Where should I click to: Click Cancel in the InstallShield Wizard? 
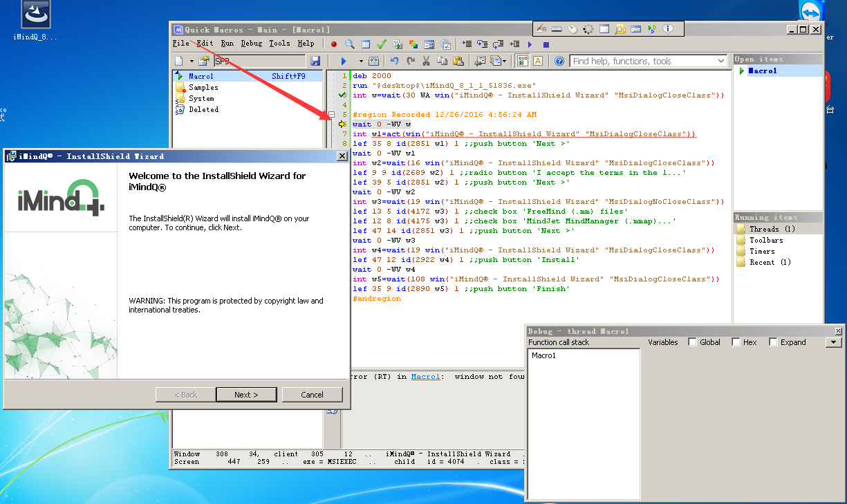(313, 395)
